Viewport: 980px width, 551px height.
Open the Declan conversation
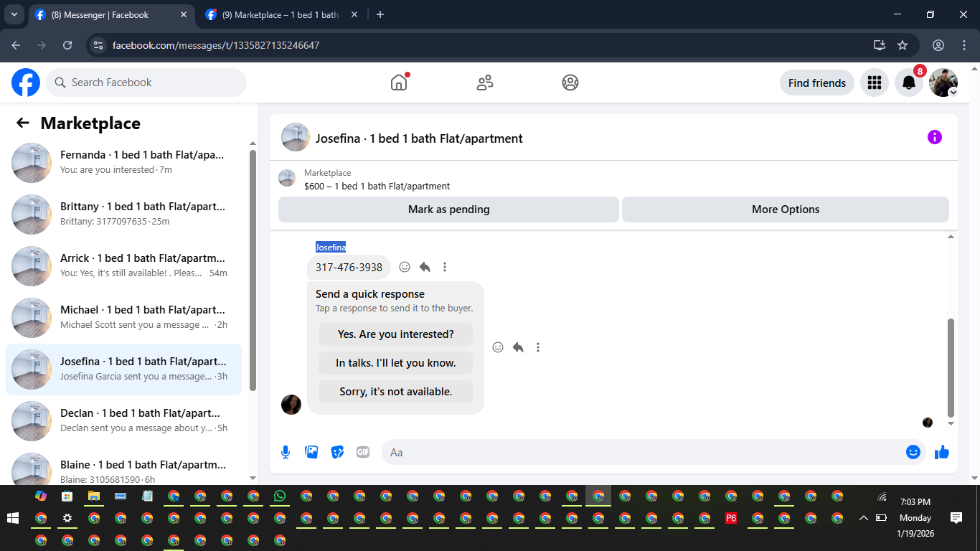[x=123, y=420]
